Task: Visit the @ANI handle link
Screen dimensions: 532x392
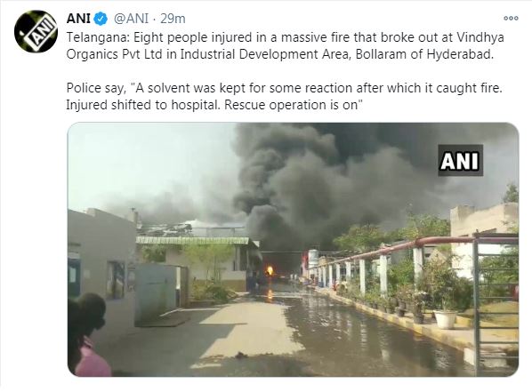Action: (131, 19)
